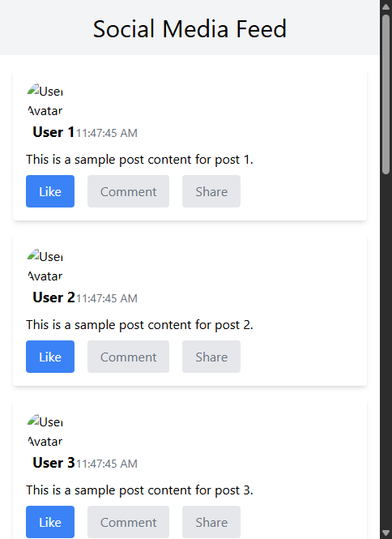Click the Social Media Feed heading
The image size is (392, 539).
[x=190, y=28]
